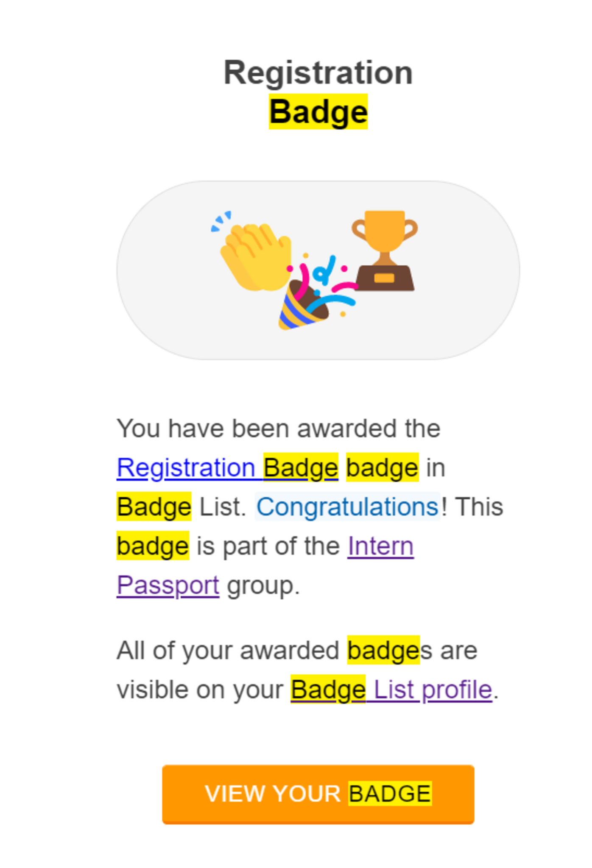Click highlighted 'badge' before 'is part of'

[x=153, y=546]
